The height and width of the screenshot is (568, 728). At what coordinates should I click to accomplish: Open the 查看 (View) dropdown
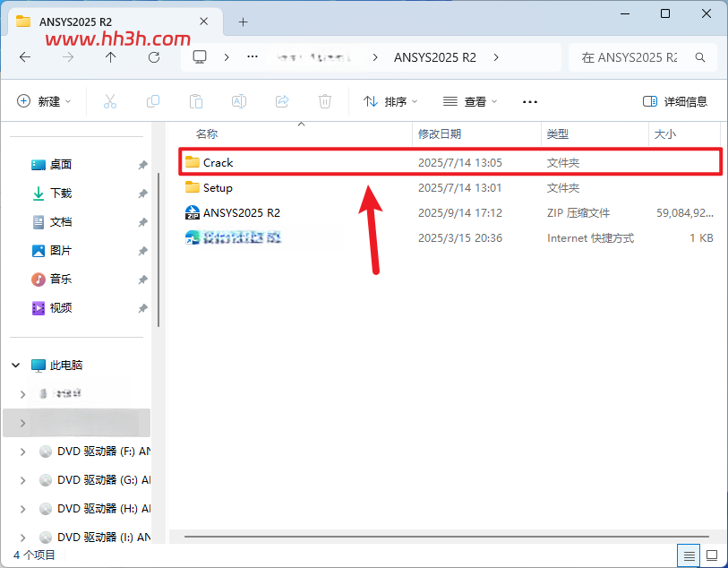(470, 101)
